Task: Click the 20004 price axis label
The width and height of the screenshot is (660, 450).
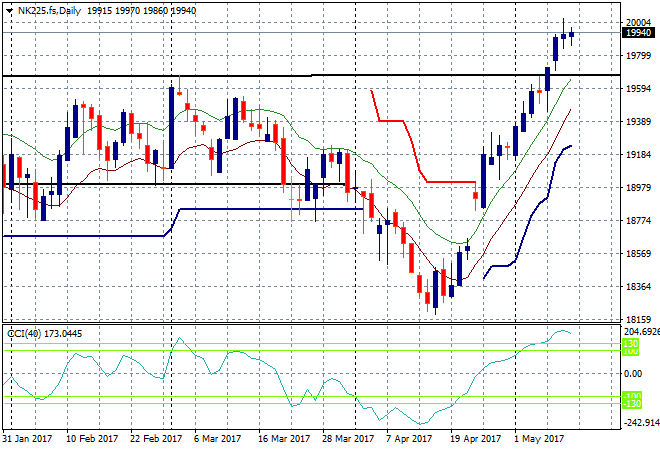Action: pyautogui.click(x=639, y=23)
